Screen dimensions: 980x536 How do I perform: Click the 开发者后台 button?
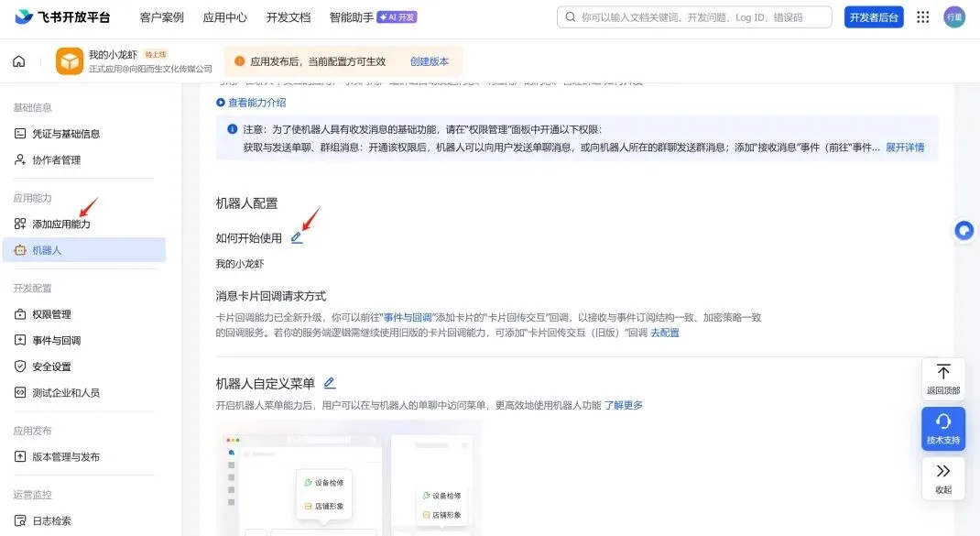[x=874, y=17]
